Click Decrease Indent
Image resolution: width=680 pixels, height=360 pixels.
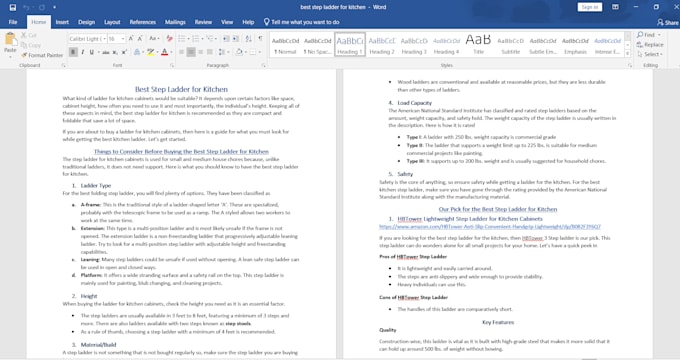tap(226, 39)
